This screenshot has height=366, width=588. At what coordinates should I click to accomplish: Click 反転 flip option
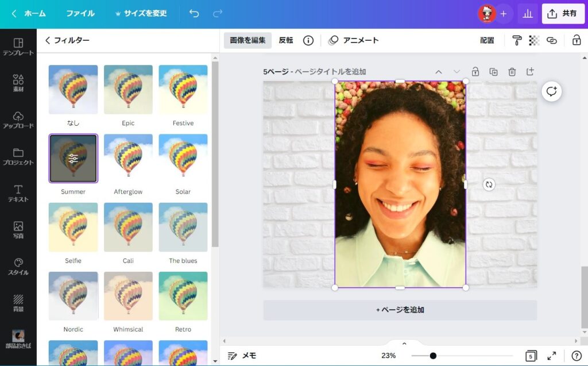click(x=286, y=40)
